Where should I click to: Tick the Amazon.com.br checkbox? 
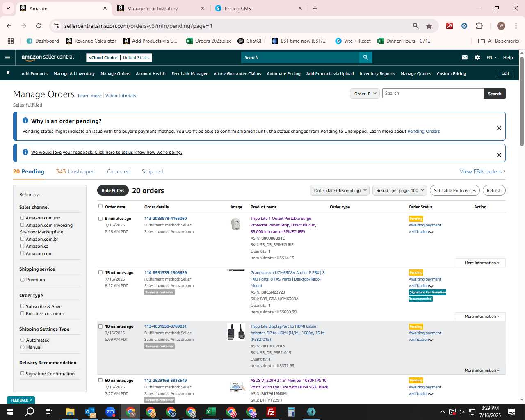[22, 239]
